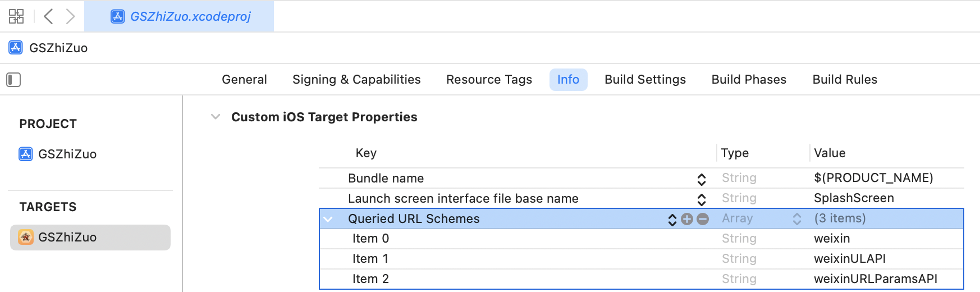Collapse the Queried URL Schemes array
The width and height of the screenshot is (980, 292).
(328, 219)
